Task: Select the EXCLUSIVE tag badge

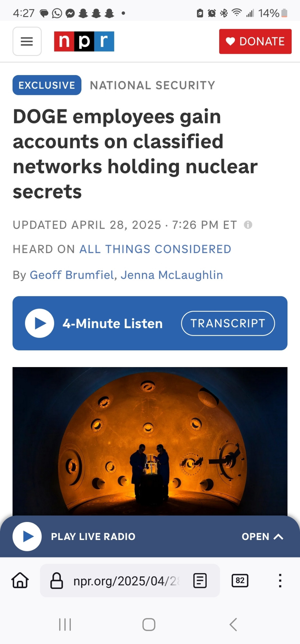Action: click(47, 85)
